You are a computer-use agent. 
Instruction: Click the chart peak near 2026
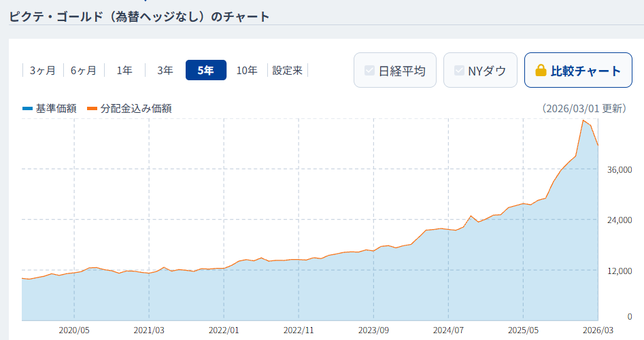[x=583, y=120]
